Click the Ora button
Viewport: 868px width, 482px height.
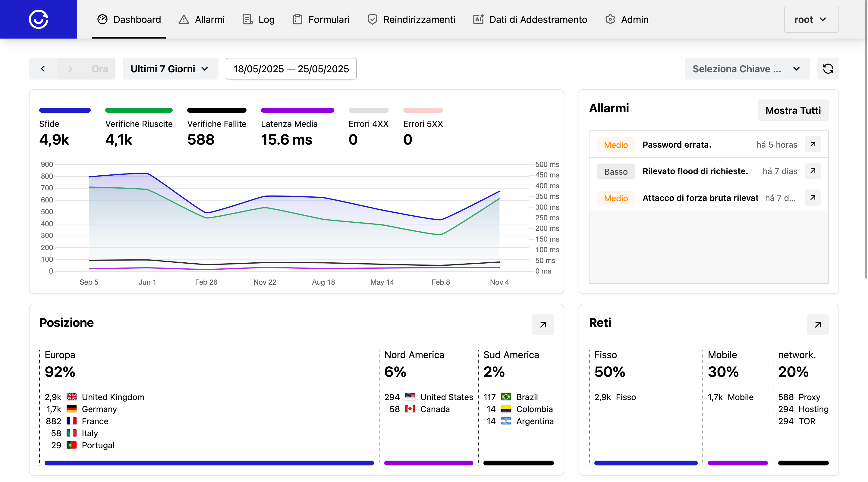click(x=100, y=69)
